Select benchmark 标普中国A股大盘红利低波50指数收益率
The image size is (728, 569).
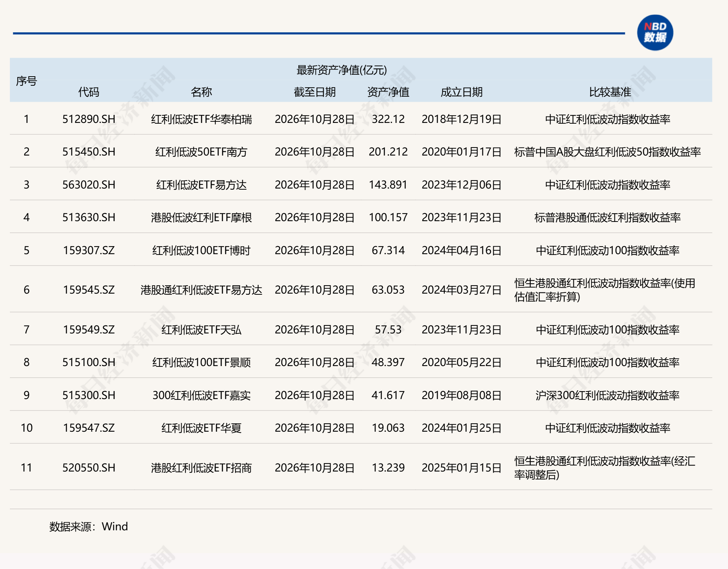click(x=607, y=152)
